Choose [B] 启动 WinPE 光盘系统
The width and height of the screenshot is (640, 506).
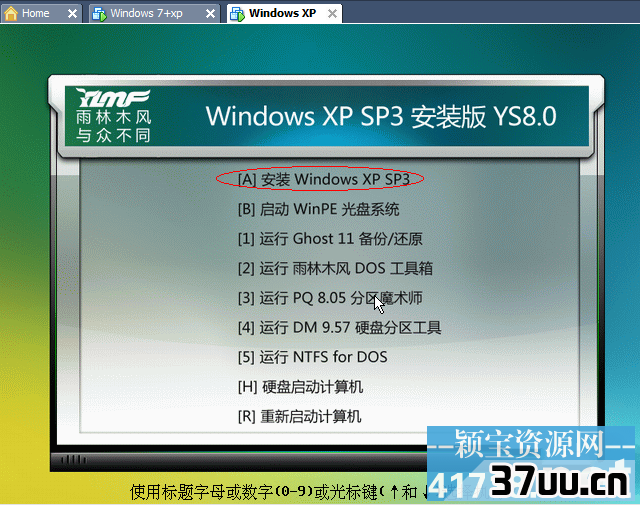318,209
